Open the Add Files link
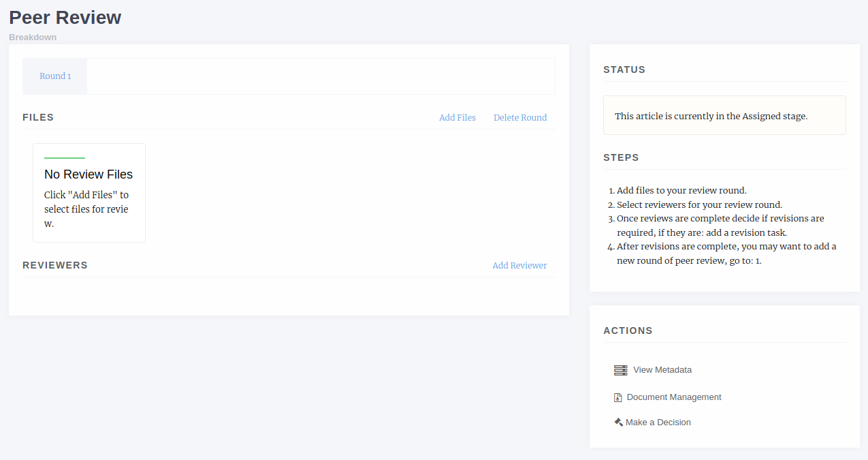The height and width of the screenshot is (460, 868). click(457, 118)
